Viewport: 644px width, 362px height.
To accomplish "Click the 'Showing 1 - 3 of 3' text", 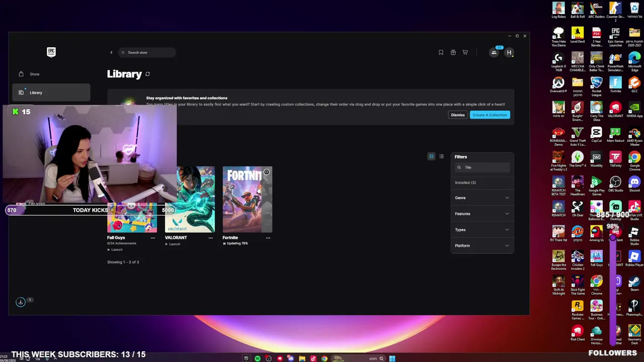I will pos(123,262).
